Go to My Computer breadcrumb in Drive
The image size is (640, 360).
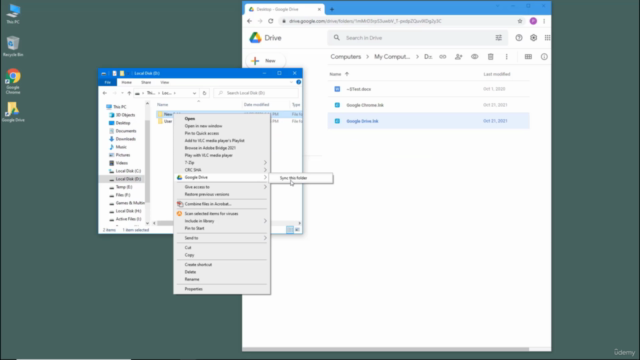(392, 57)
